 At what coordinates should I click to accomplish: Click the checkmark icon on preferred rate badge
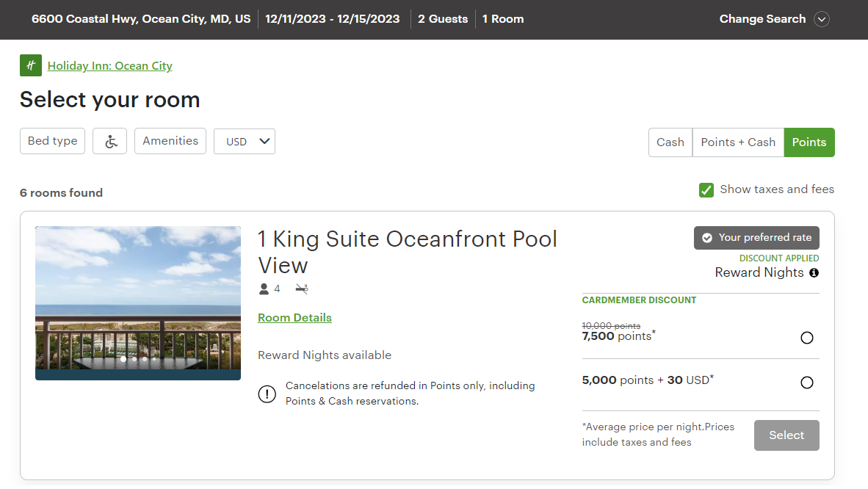(x=707, y=237)
